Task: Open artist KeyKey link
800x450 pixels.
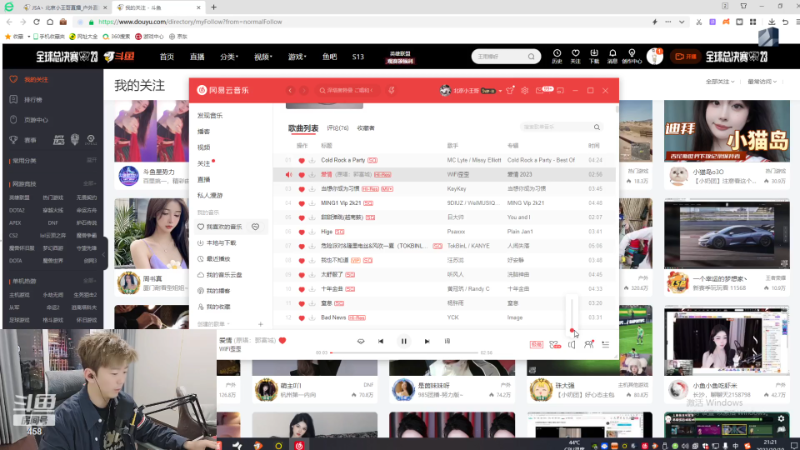Action: tap(456, 189)
